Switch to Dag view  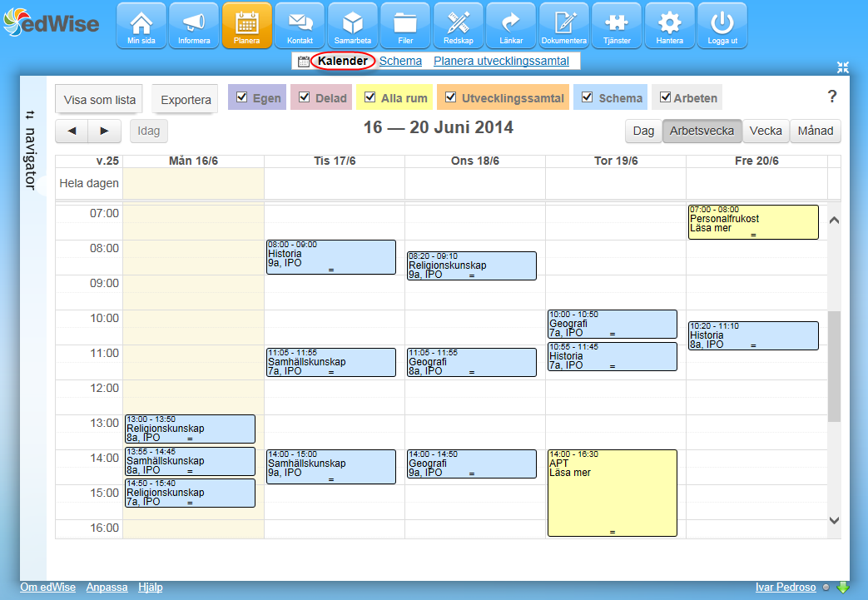pos(643,131)
